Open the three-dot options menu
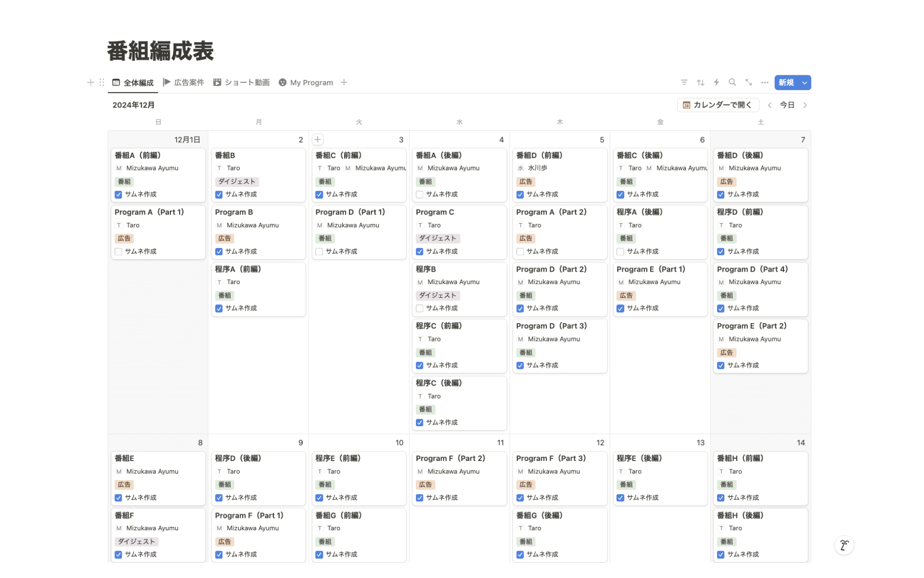Screen dimensions: 924x578 tap(765, 82)
